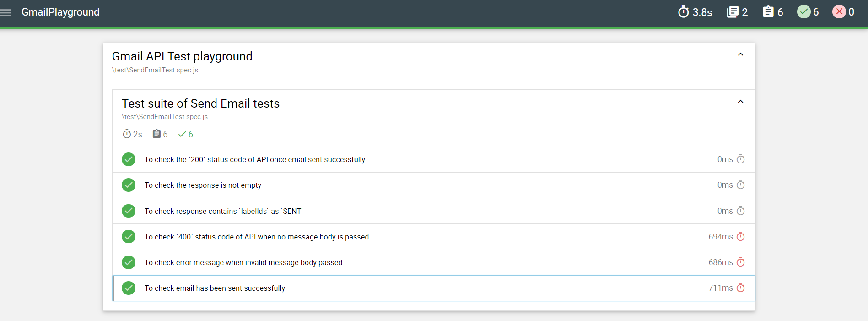Click green check of '200' status code test
The height and width of the screenshot is (321, 868).
click(x=129, y=159)
